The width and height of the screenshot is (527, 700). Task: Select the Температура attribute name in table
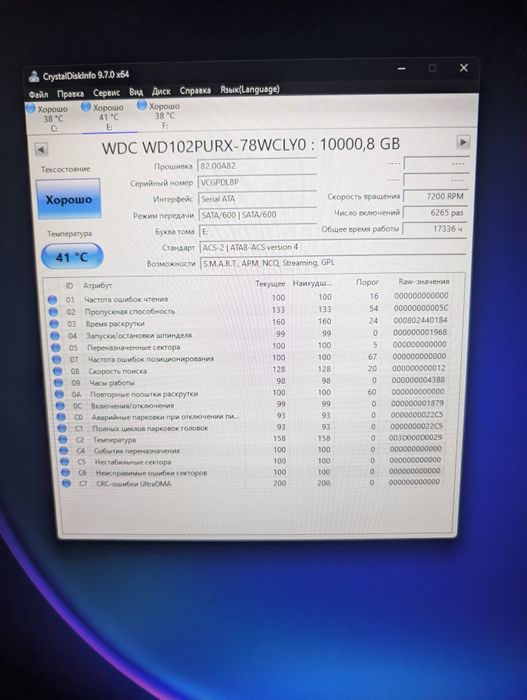(x=114, y=440)
